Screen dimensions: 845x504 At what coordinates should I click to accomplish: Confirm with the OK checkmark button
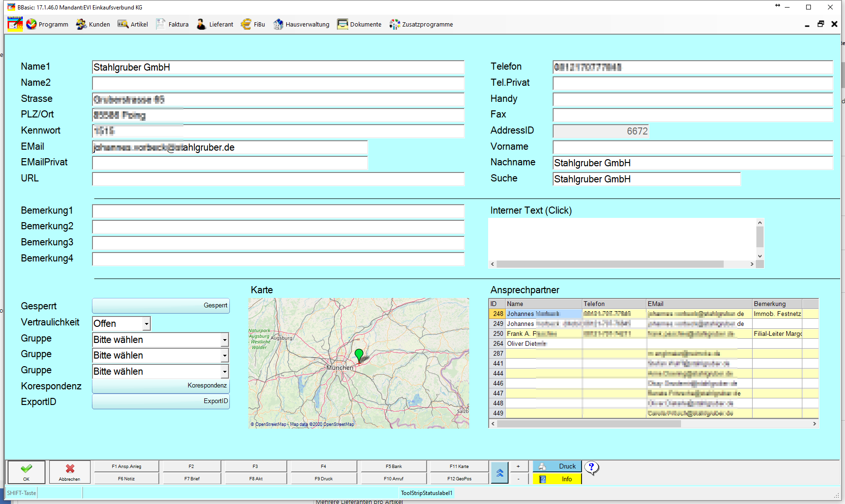point(27,472)
